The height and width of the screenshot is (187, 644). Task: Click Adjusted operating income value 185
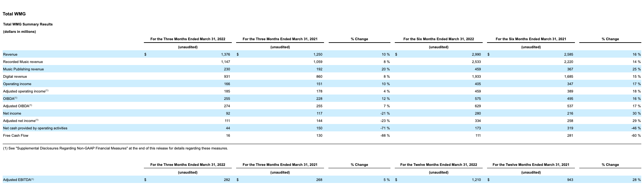[x=227, y=91]
